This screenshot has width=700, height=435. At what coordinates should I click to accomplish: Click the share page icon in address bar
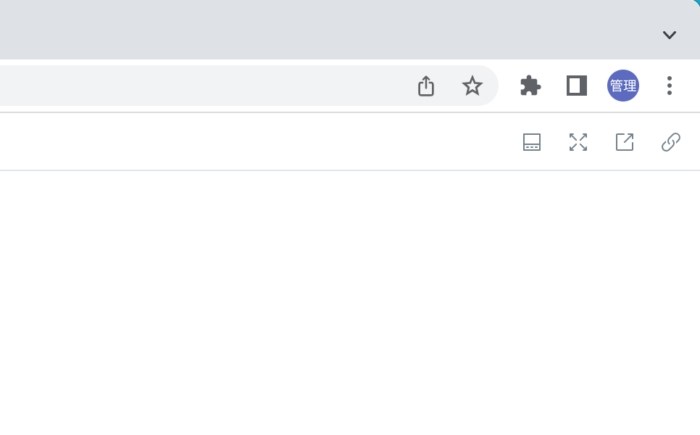(x=426, y=86)
